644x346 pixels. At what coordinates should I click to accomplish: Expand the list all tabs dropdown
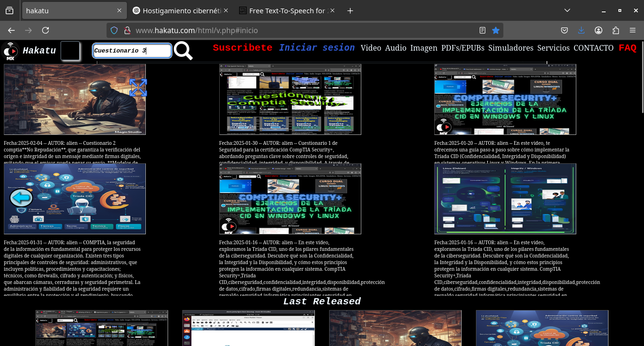pyautogui.click(x=567, y=10)
